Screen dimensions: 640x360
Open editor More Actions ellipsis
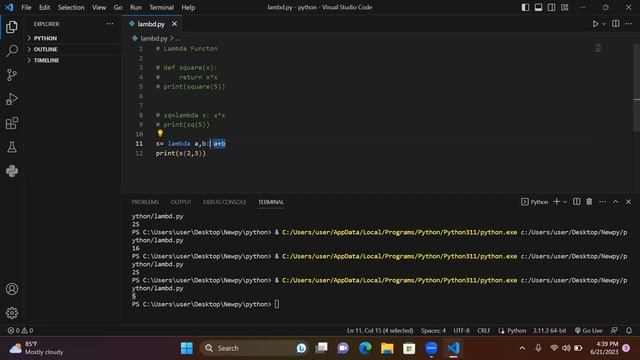(629, 24)
